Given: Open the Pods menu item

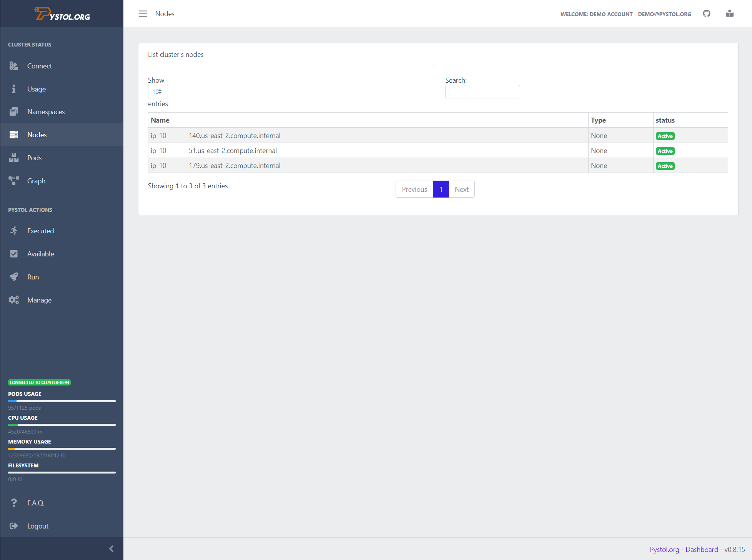Looking at the screenshot, I should 35,158.
